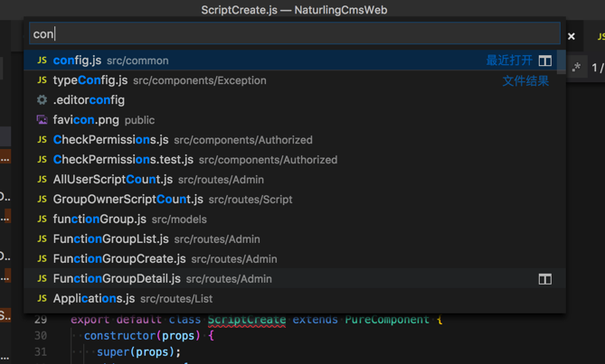Click the super(props) line in editor
The width and height of the screenshot is (605, 364).
tap(139, 352)
